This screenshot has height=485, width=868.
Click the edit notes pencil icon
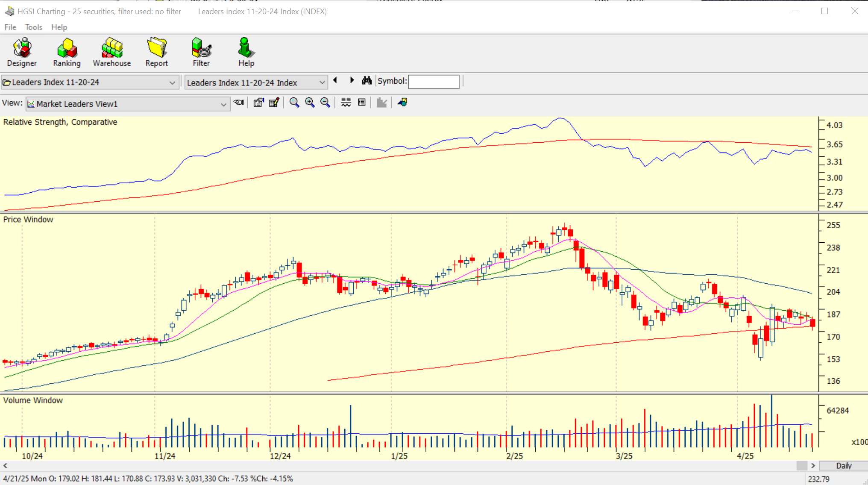click(274, 103)
